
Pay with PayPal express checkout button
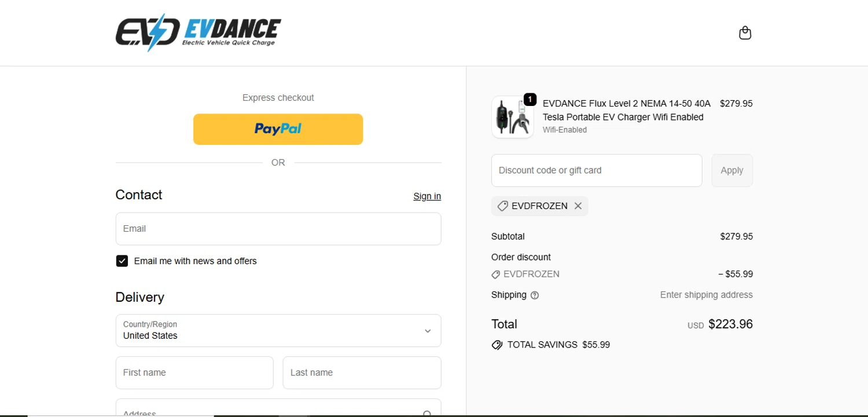point(278,129)
